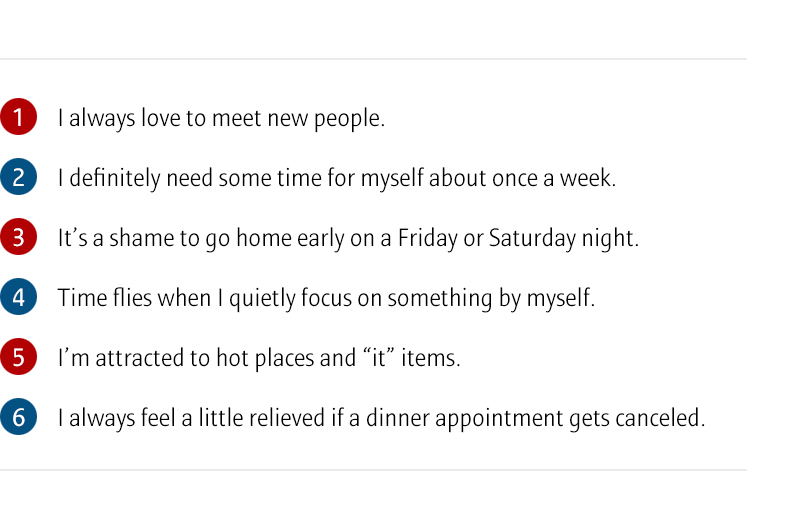Pick the statement about needing time for myself
This screenshot has width=792, height=520.
click(337, 178)
